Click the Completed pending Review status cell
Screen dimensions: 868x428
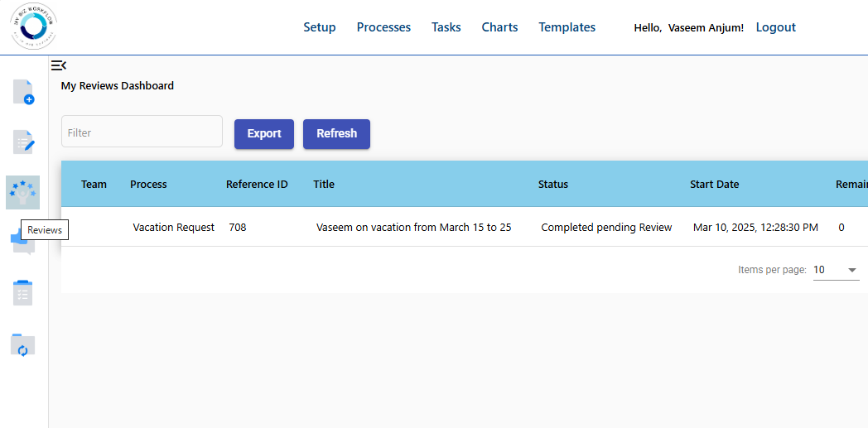607,228
